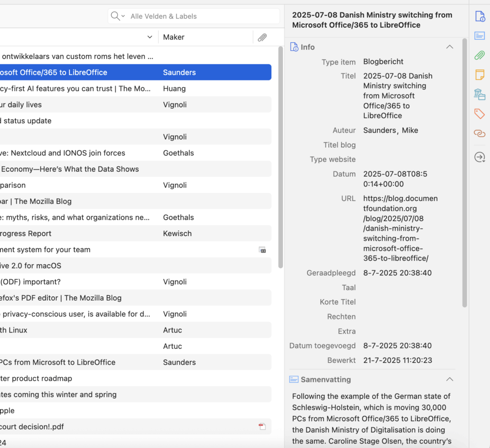This screenshot has height=448, width=490.
Task: Open the Tags section icon in side rail
Action: tap(479, 114)
